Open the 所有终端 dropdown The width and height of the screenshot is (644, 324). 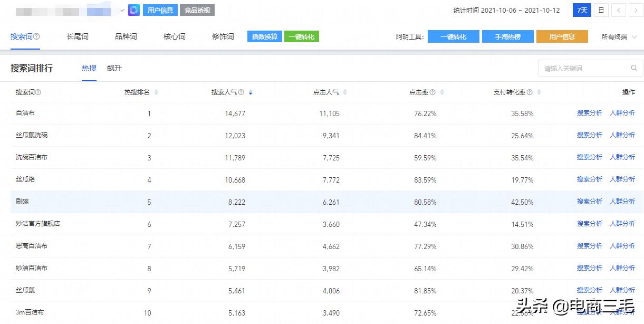pos(618,37)
